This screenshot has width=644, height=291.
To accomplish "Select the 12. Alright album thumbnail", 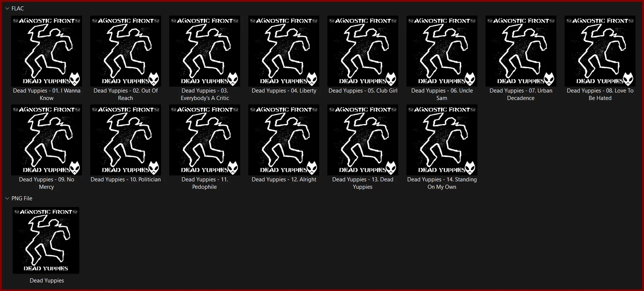I will coord(284,140).
